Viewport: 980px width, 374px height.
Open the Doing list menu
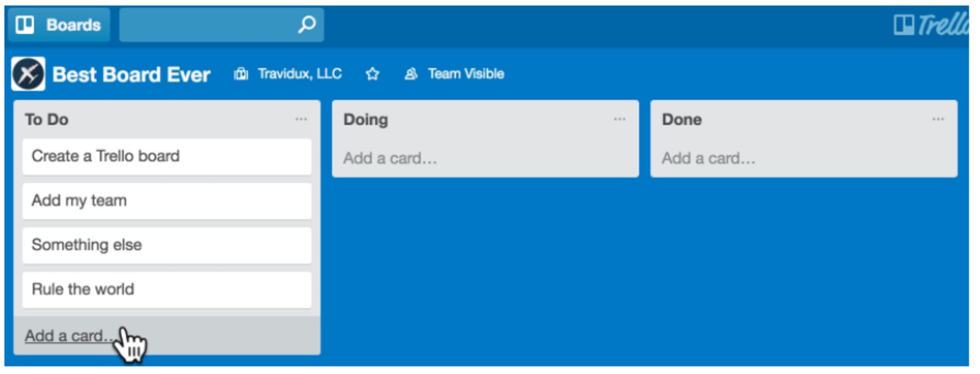[x=619, y=119]
